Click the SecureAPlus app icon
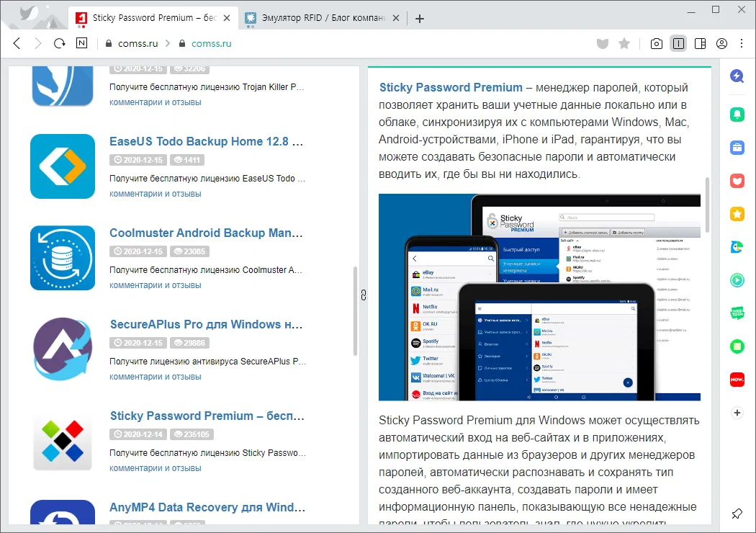Screen dimensions: 756x533 click(x=63, y=349)
